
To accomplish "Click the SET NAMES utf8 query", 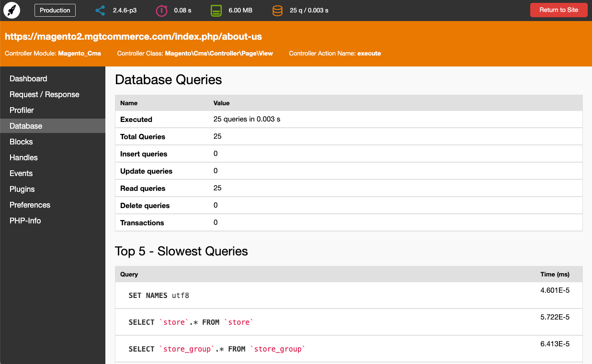I will point(159,296).
